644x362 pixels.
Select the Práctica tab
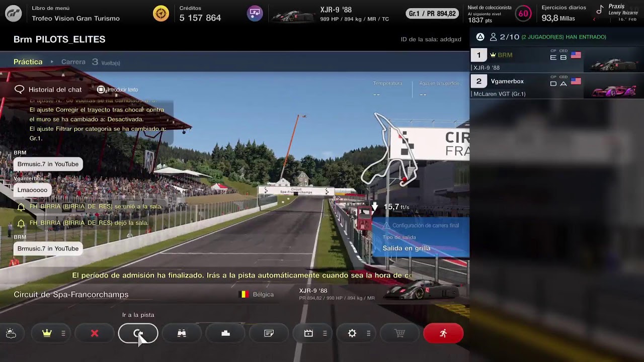coord(28,62)
